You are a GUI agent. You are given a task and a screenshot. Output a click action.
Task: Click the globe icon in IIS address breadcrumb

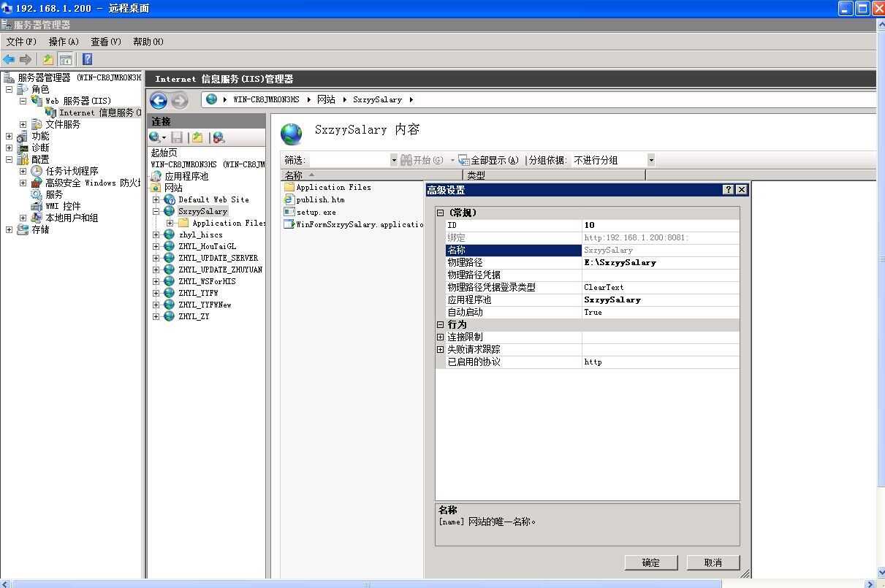point(212,99)
